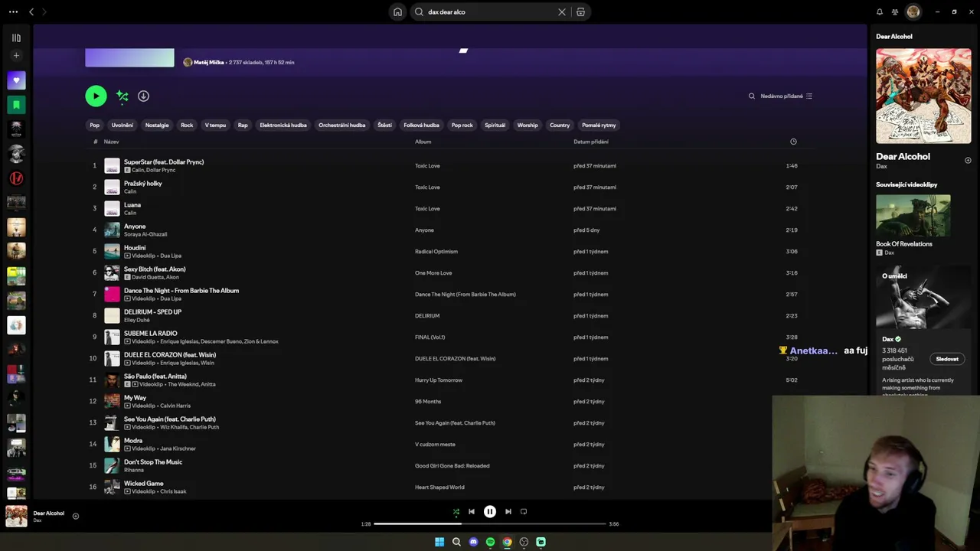Screen dimensions: 980x551
Task: Open the Browse icon beside search
Action: 581,11
